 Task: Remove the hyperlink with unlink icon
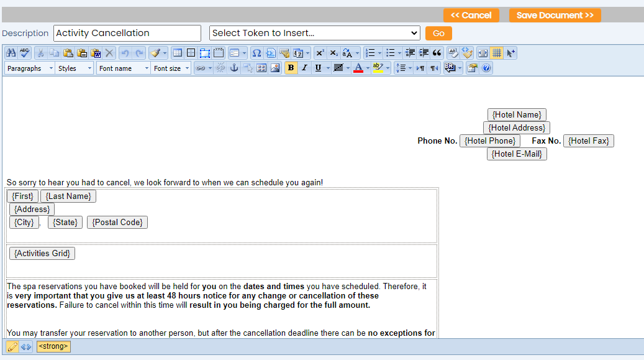pos(220,68)
